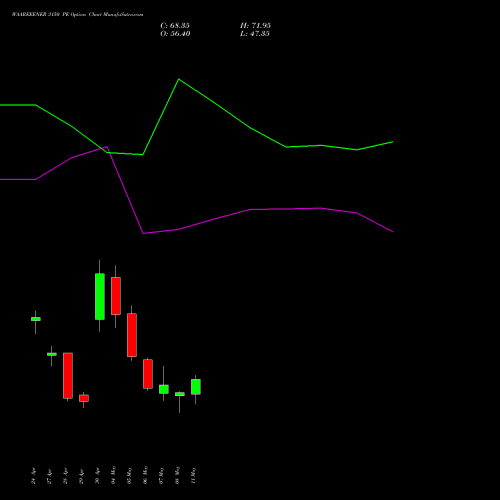Click the tall green 30 Apr candlestick
The width and height of the screenshot is (500, 500).
[x=100, y=296]
